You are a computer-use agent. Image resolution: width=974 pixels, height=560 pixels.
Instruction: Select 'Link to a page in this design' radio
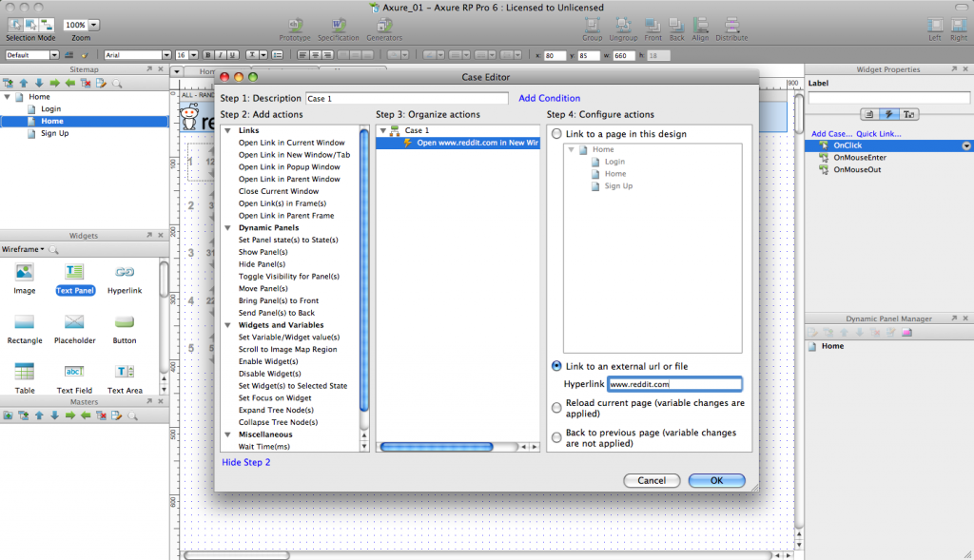tap(556, 133)
